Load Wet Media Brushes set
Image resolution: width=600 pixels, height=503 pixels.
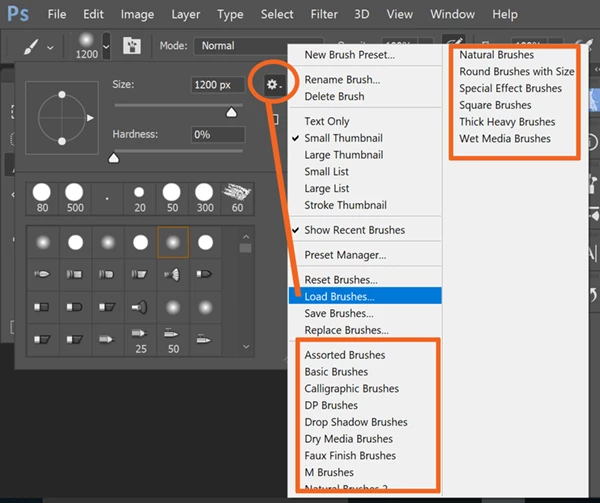coord(505,138)
